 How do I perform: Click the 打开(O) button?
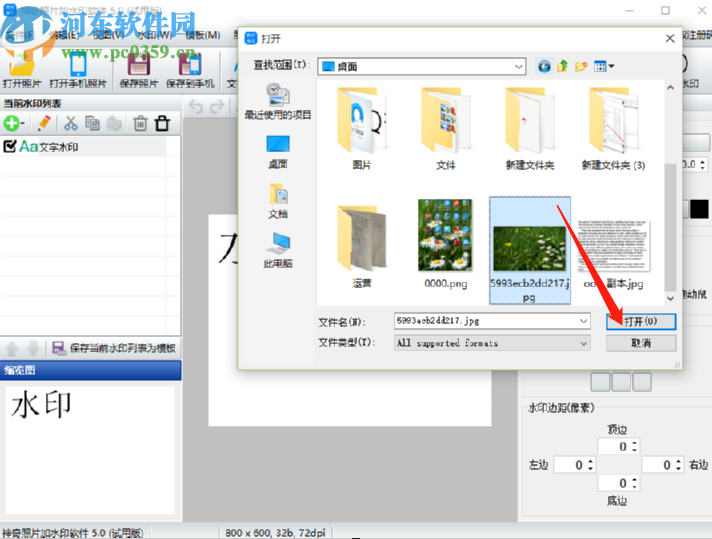pos(641,321)
